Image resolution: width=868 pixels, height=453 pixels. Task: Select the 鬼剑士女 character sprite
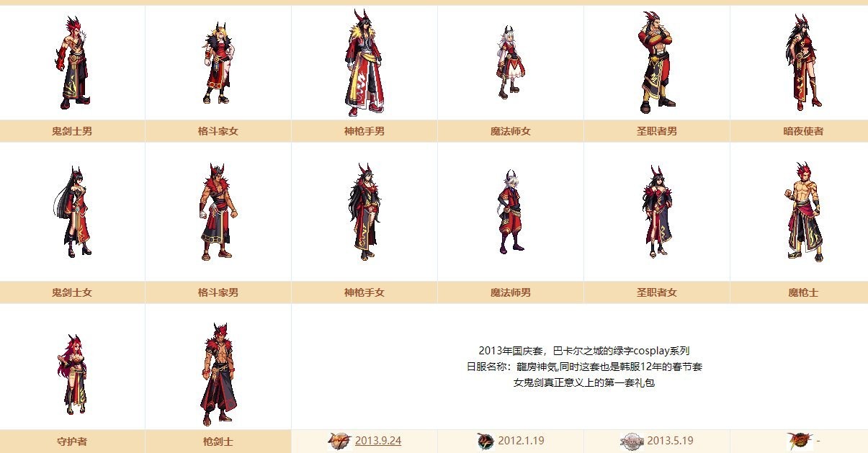[x=72, y=212]
